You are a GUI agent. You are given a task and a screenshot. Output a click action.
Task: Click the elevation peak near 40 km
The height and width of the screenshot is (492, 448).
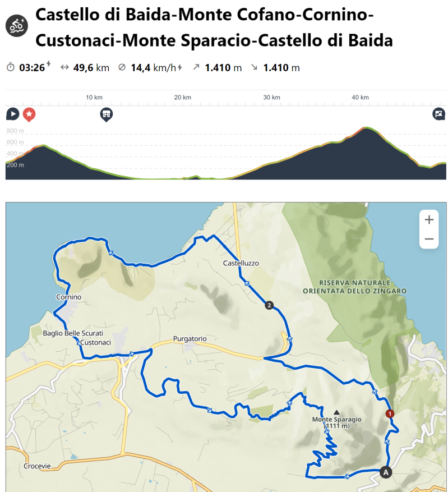[366, 128]
